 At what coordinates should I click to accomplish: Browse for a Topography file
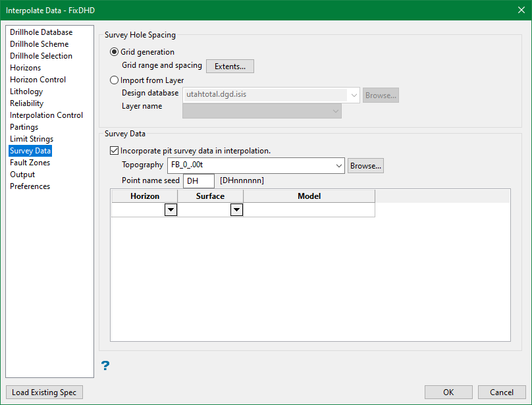click(365, 166)
